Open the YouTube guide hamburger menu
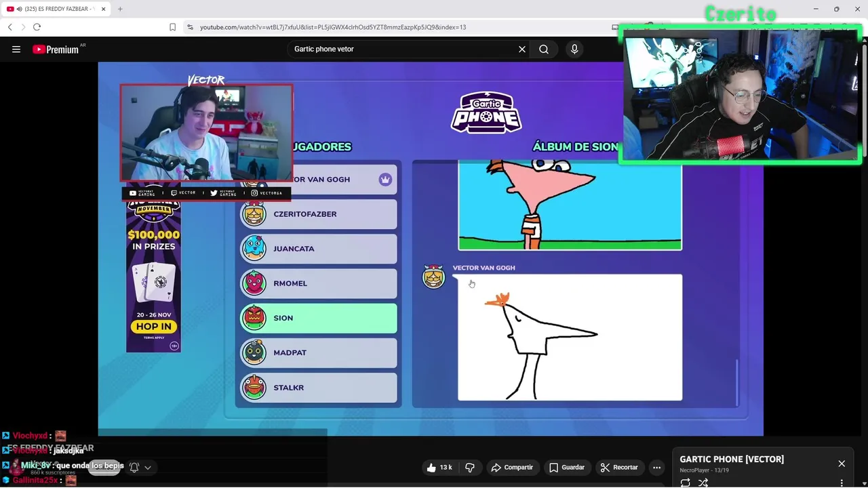Viewport: 868px width, 488px height. (x=16, y=49)
